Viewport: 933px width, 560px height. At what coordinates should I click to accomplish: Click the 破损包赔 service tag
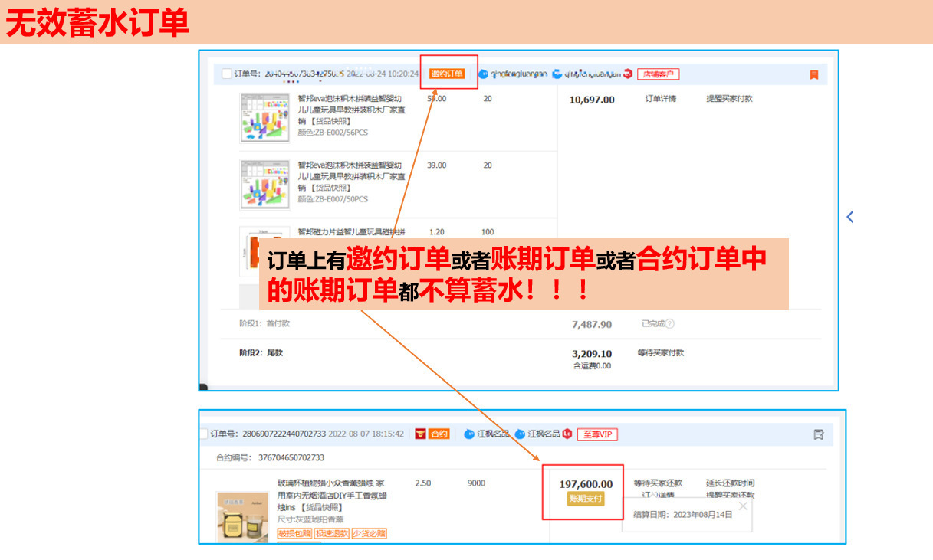[293, 533]
